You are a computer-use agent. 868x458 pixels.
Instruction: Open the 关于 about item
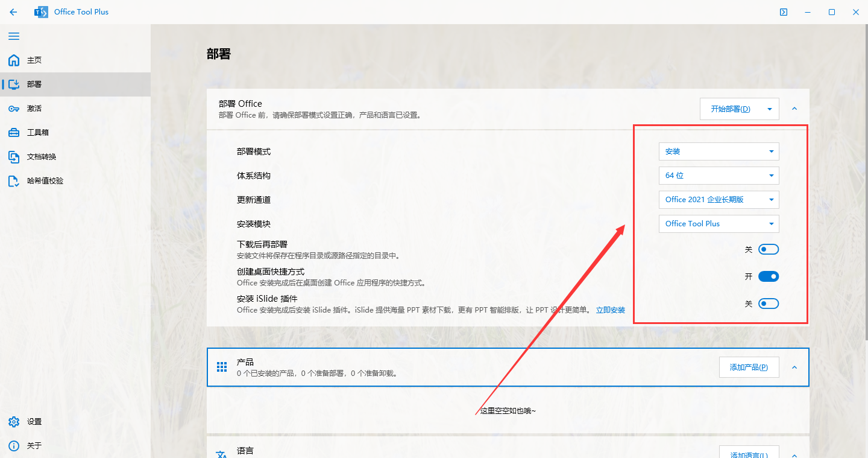(x=14, y=445)
